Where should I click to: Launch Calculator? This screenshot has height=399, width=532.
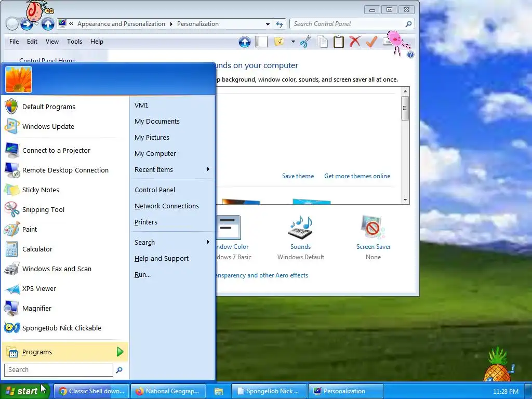click(64, 249)
